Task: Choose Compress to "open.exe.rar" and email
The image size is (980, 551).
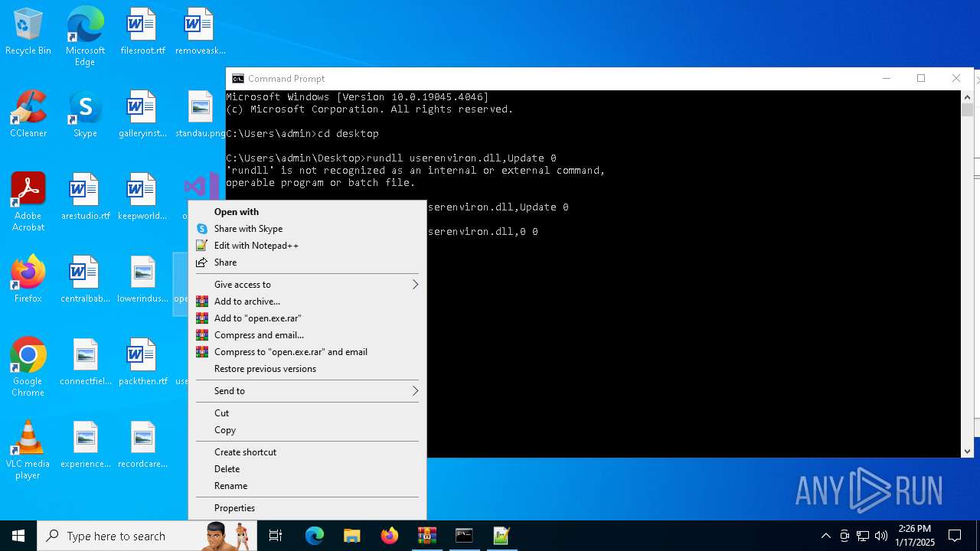Action: [x=307, y=352]
